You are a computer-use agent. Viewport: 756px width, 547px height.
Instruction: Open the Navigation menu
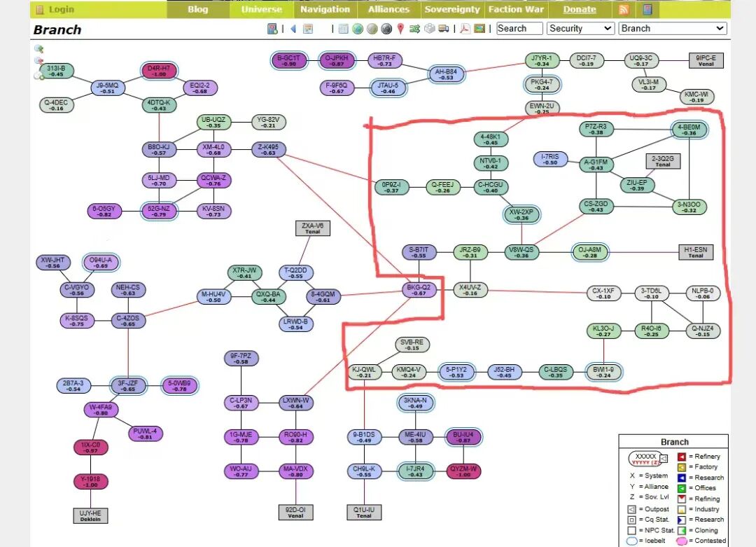click(x=325, y=10)
